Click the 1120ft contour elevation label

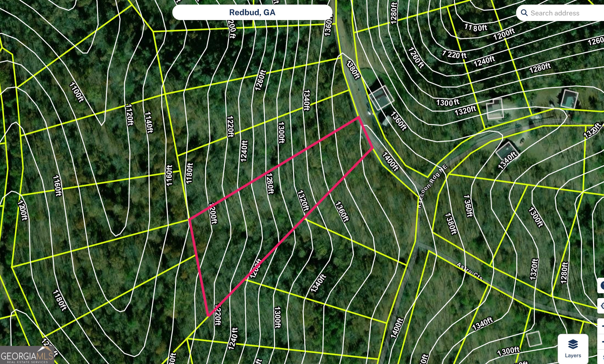pos(129,114)
